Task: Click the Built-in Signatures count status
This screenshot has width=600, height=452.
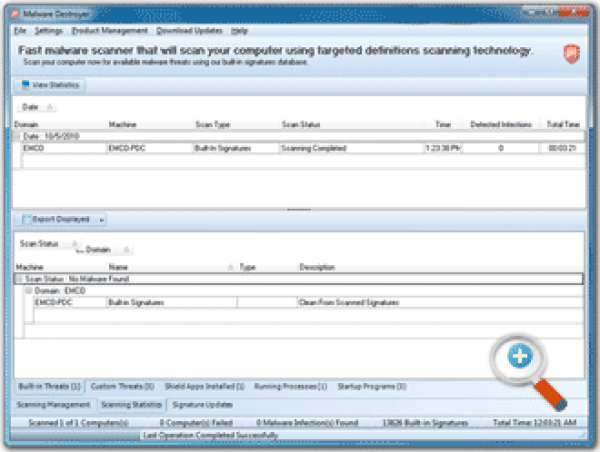Action: pyautogui.click(x=425, y=423)
